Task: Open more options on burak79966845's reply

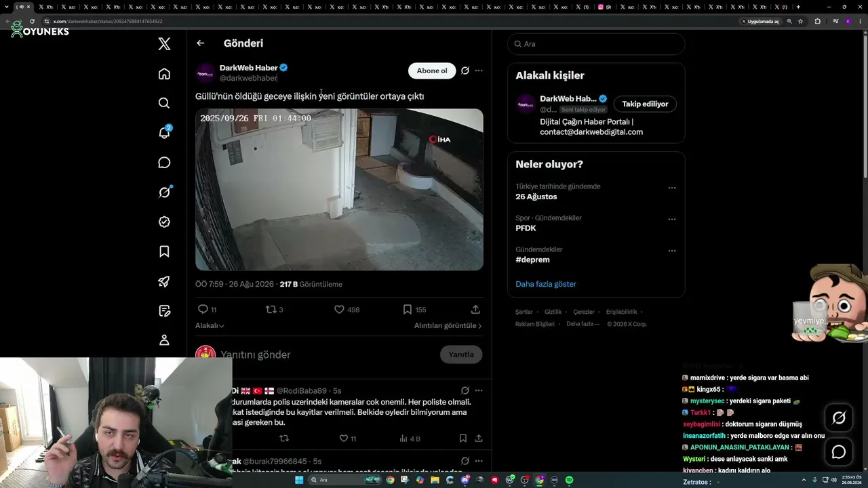Action: point(479,461)
